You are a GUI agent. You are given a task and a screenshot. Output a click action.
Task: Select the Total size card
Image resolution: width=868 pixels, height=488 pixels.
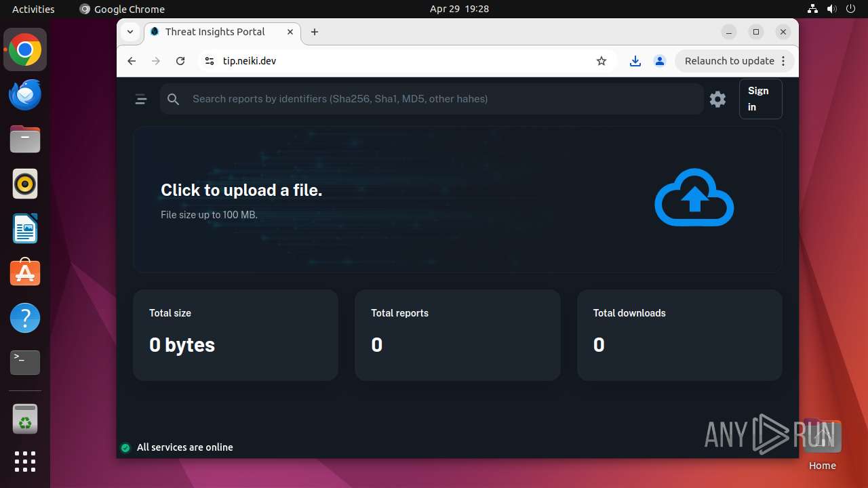point(235,335)
